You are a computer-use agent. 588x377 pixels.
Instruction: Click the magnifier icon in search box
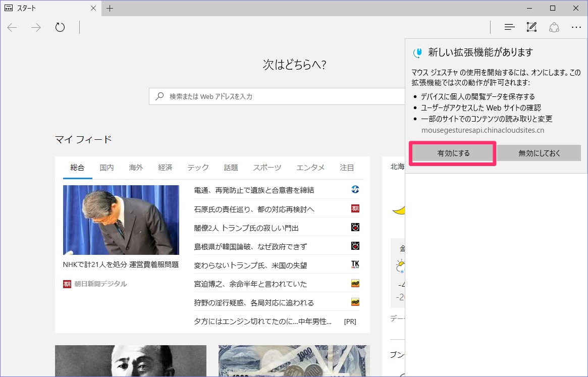160,96
